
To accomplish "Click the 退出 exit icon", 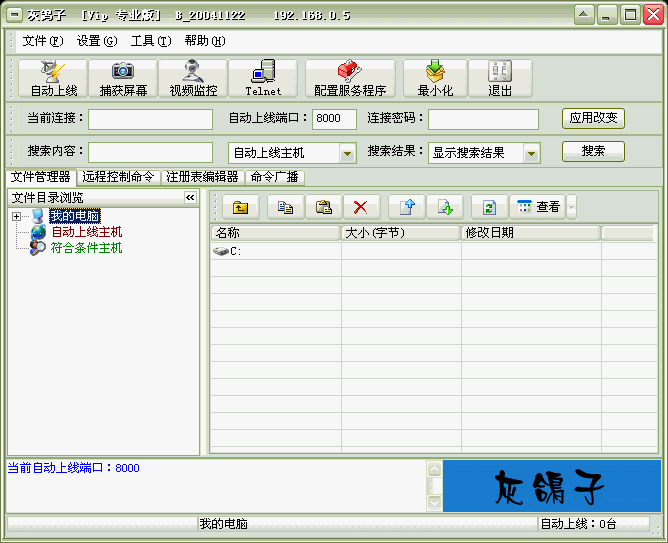I will pyautogui.click(x=499, y=78).
